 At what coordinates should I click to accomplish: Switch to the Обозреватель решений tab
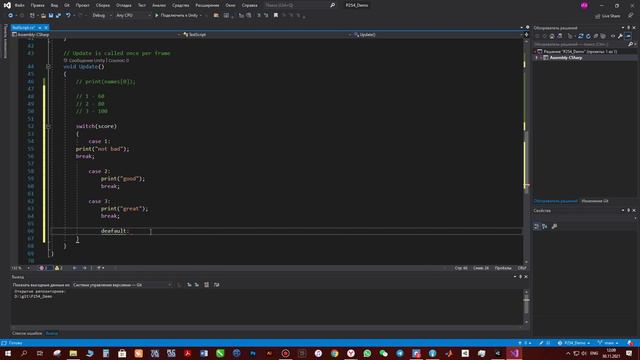pos(556,201)
